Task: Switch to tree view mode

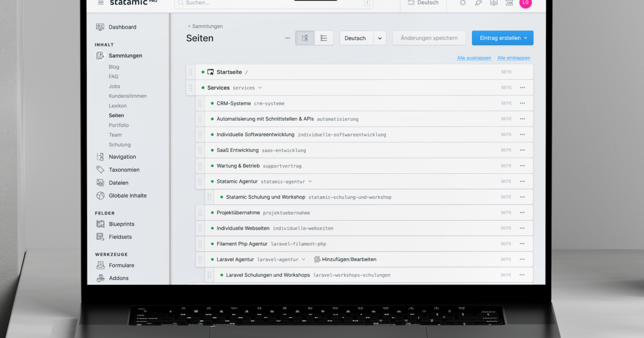Action: coord(305,38)
